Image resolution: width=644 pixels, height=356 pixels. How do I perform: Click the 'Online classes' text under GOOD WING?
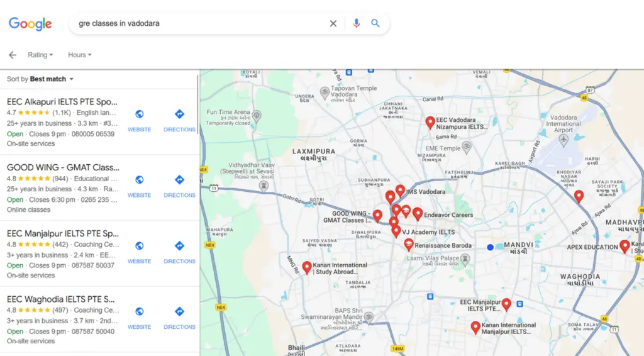click(x=28, y=209)
